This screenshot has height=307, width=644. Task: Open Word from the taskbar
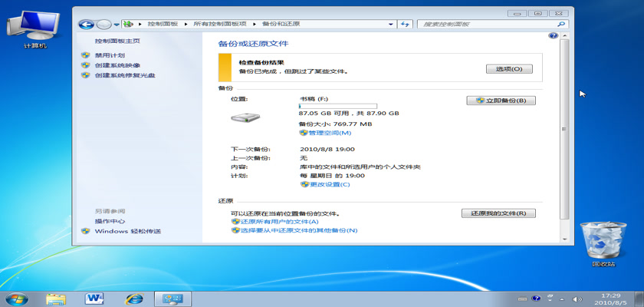pos(95,297)
